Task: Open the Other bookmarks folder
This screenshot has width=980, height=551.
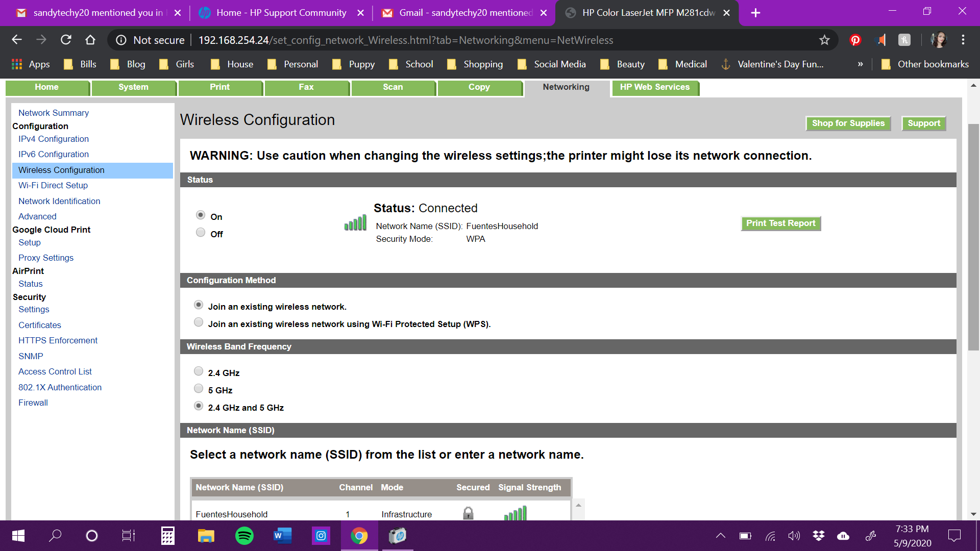Action: tap(925, 64)
